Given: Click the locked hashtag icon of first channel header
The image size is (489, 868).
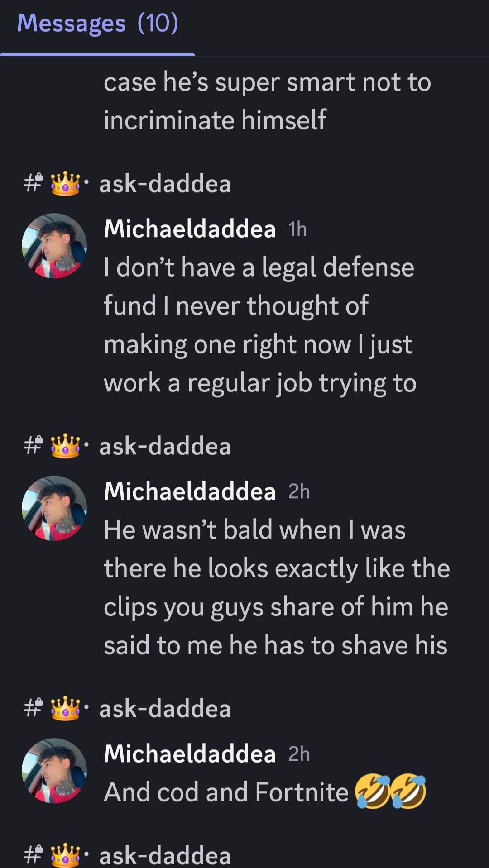Looking at the screenshot, I should (x=33, y=183).
